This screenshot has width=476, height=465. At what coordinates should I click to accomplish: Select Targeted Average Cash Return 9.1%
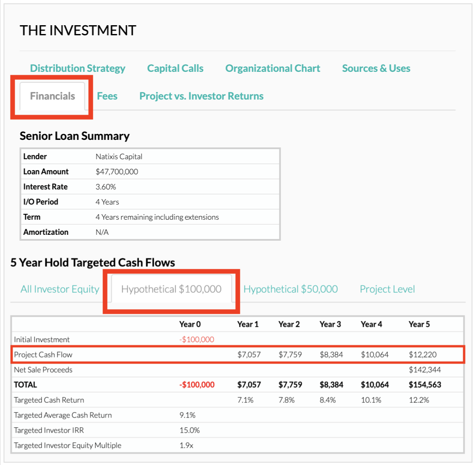187,415
